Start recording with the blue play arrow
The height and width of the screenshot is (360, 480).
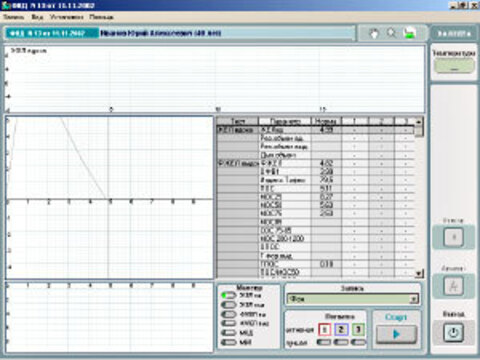[x=396, y=334]
